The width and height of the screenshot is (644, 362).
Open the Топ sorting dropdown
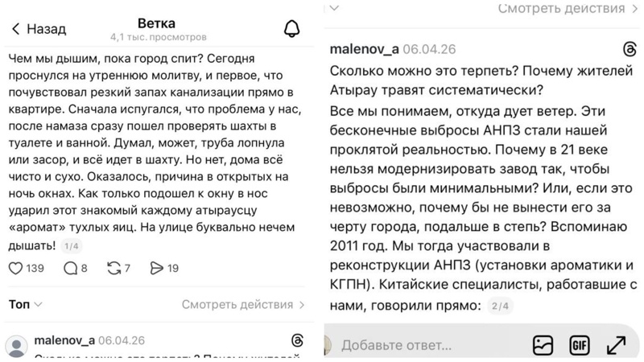[x=25, y=305]
